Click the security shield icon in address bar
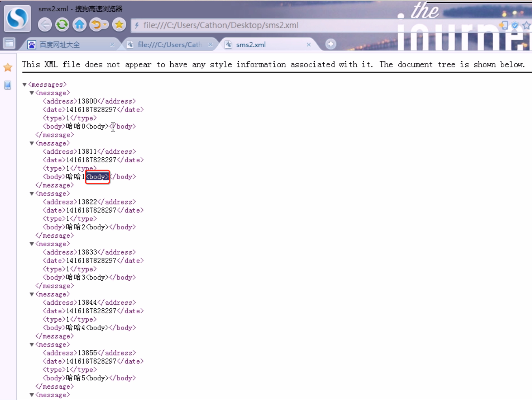Viewport: 532px width, 400px height. [x=515, y=25]
